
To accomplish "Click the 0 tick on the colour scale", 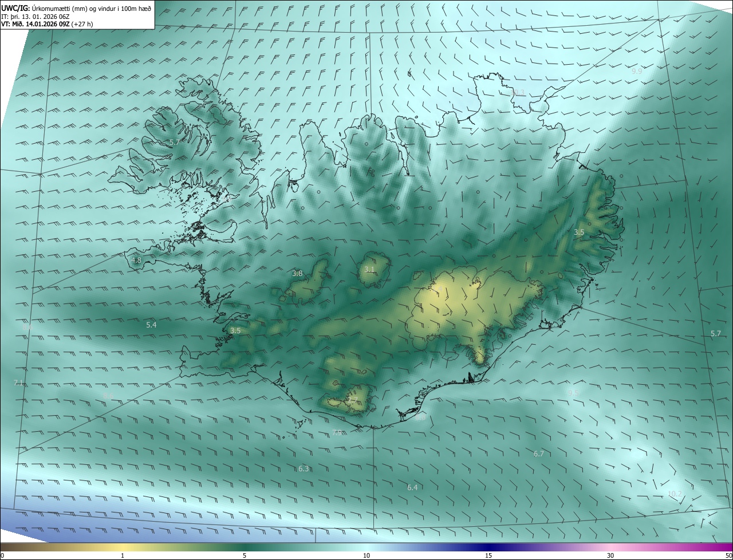I will [x=2, y=556].
